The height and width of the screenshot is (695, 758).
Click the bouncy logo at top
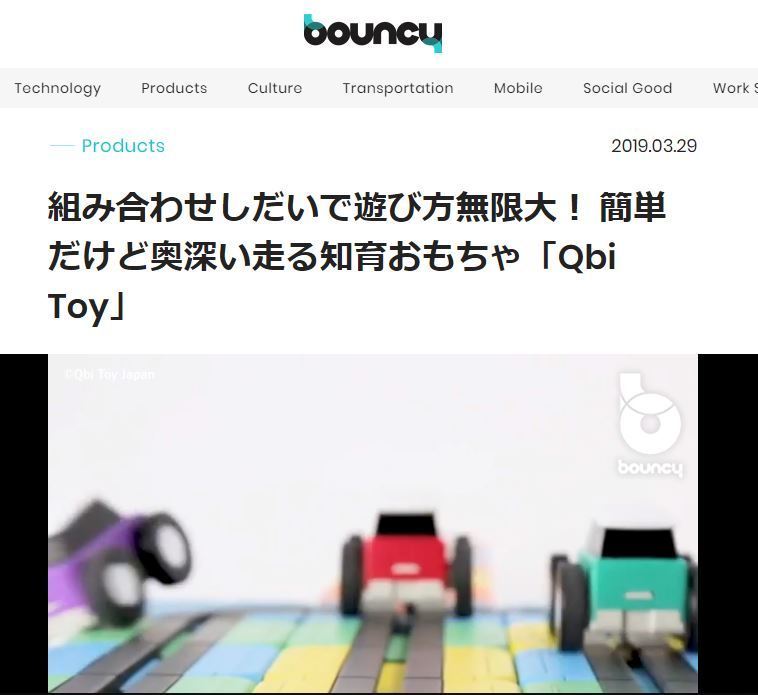pos(373,33)
